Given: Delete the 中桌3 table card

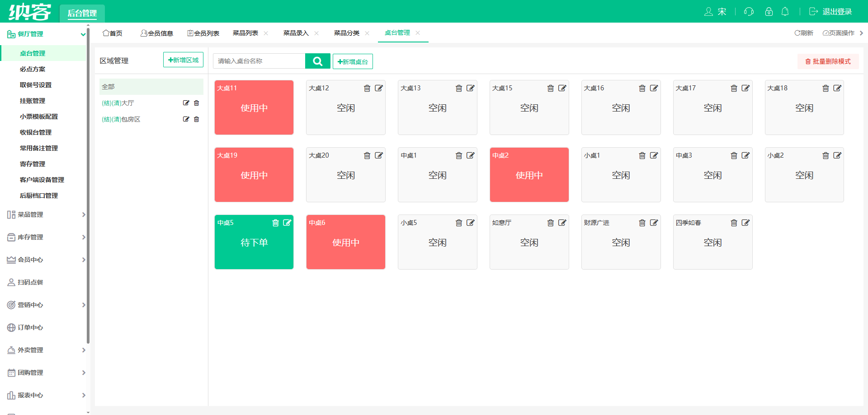Looking at the screenshot, I should click(x=734, y=155).
